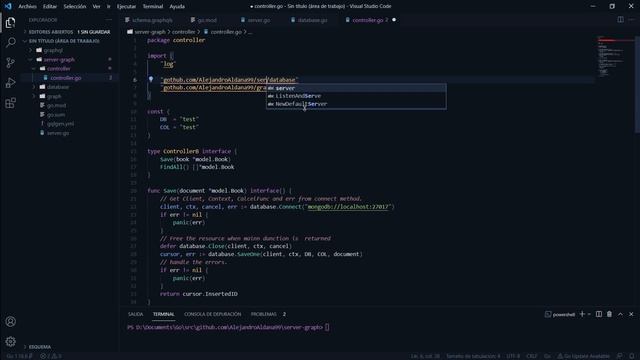This screenshot has height=360, width=640.
Task: Close the terminal panel with the X icon
Action: tap(631, 314)
